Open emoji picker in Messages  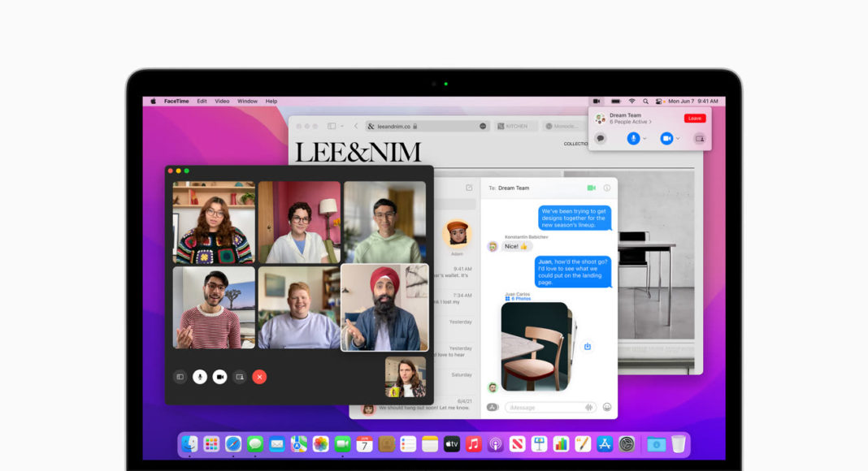(x=607, y=408)
